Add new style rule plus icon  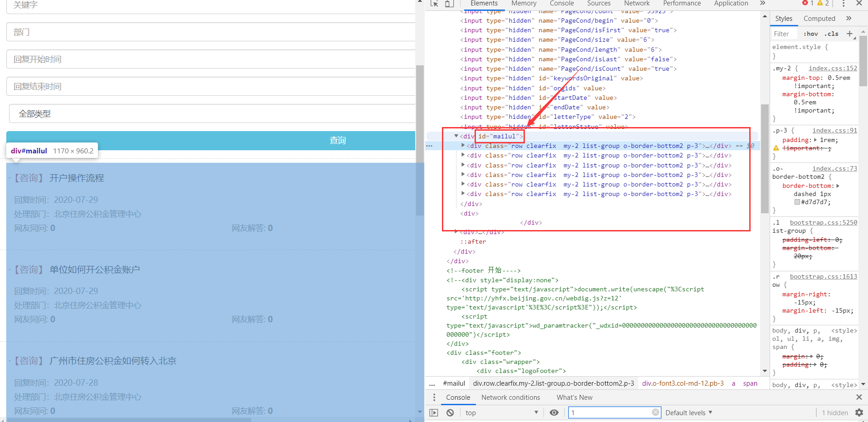click(849, 34)
